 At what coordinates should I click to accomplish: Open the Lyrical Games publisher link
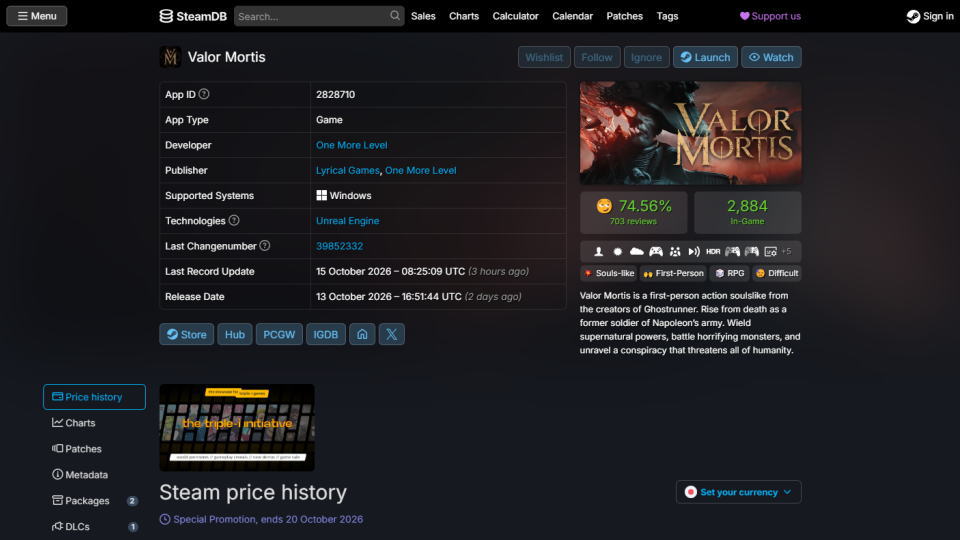tap(347, 170)
